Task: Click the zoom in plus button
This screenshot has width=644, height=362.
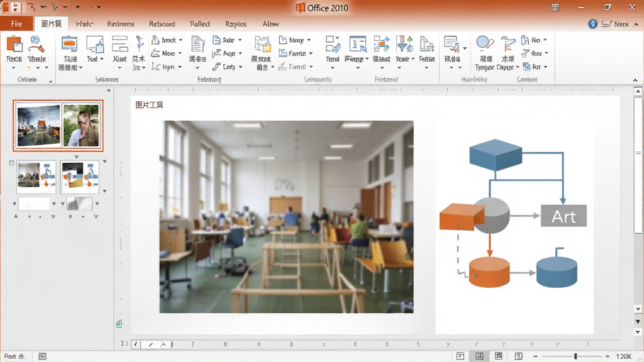Action: tap(608, 356)
